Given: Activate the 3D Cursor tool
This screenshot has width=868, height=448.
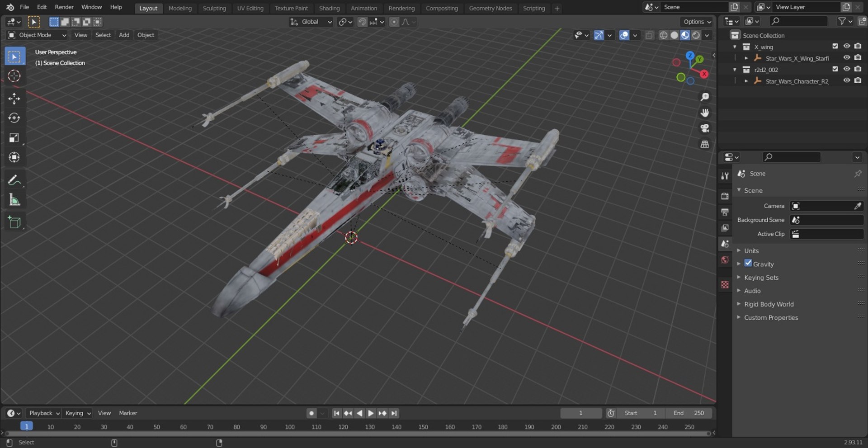Looking at the screenshot, I should (14, 76).
